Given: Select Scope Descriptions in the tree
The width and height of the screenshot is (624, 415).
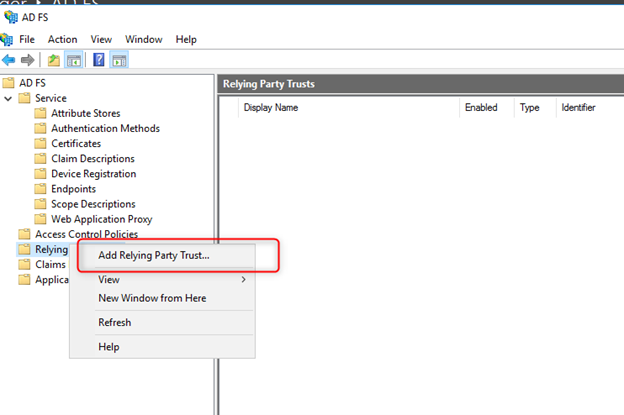Looking at the screenshot, I should [x=93, y=204].
